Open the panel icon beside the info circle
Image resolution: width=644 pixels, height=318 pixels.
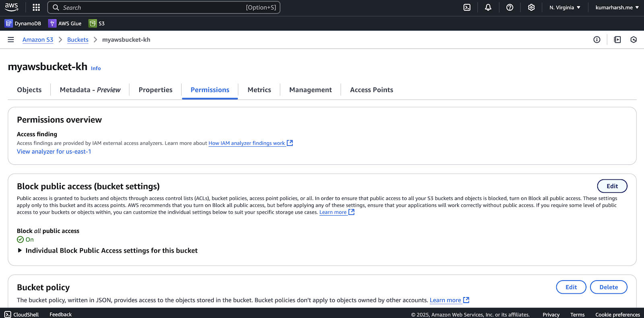tap(617, 39)
